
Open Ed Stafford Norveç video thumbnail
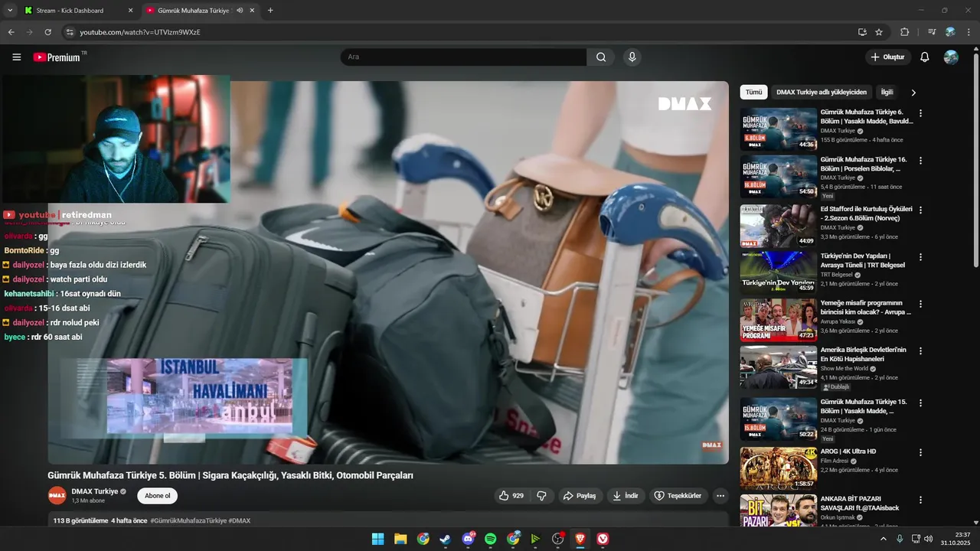tap(778, 226)
